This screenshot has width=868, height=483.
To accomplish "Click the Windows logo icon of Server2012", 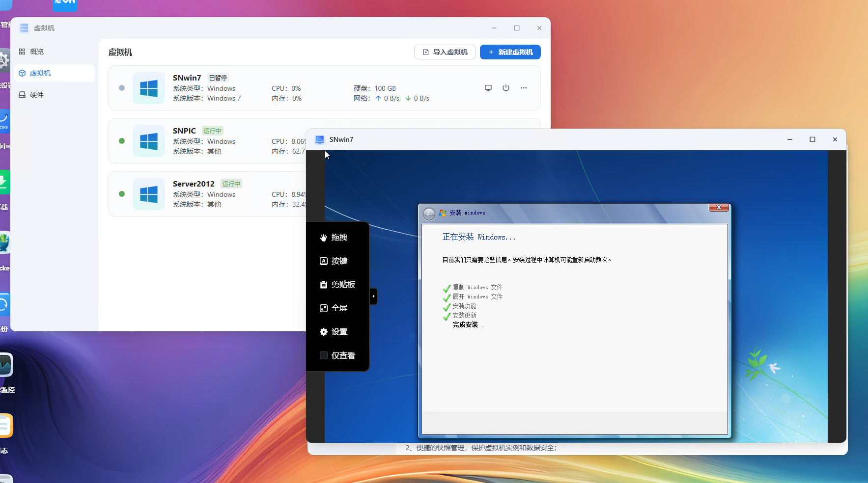I will (x=149, y=194).
